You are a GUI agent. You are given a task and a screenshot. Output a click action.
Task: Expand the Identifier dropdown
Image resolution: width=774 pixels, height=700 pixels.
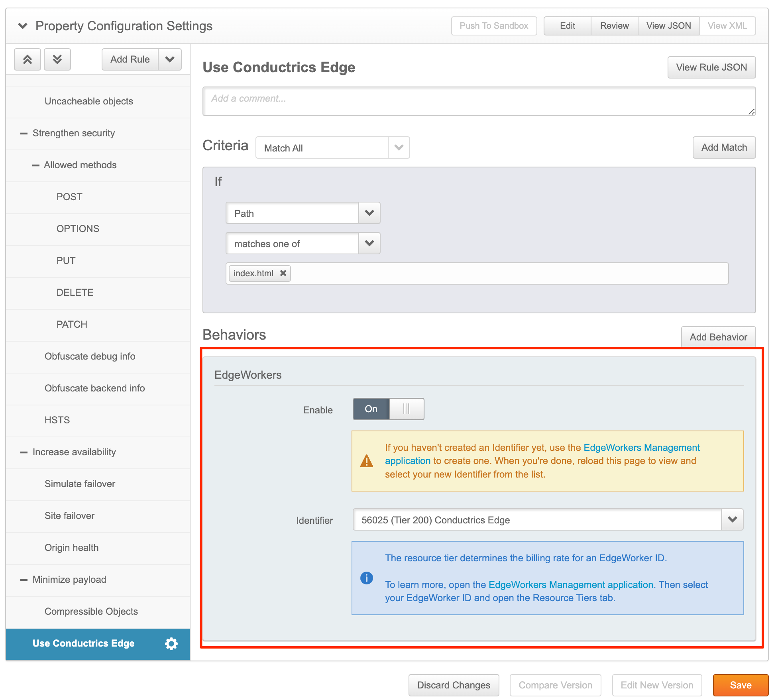(x=732, y=519)
